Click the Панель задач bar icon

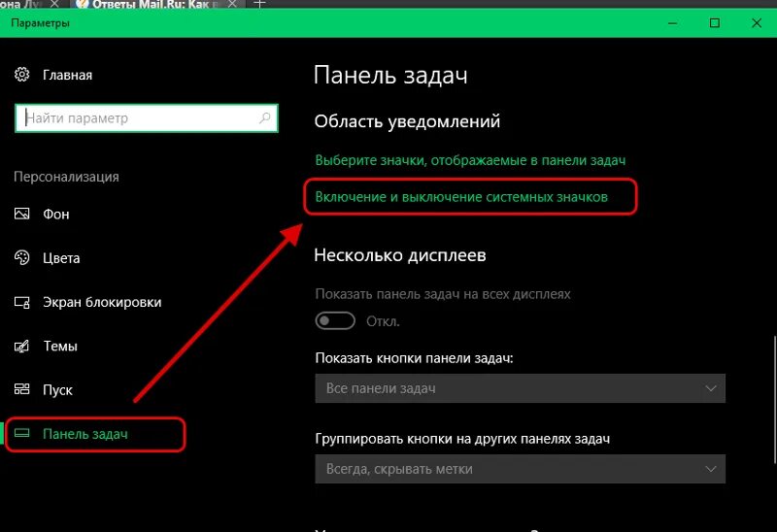[x=21, y=433]
